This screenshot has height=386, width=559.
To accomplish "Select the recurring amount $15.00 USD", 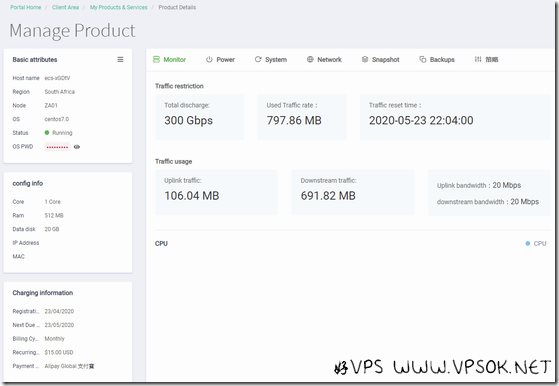I will [x=59, y=352].
